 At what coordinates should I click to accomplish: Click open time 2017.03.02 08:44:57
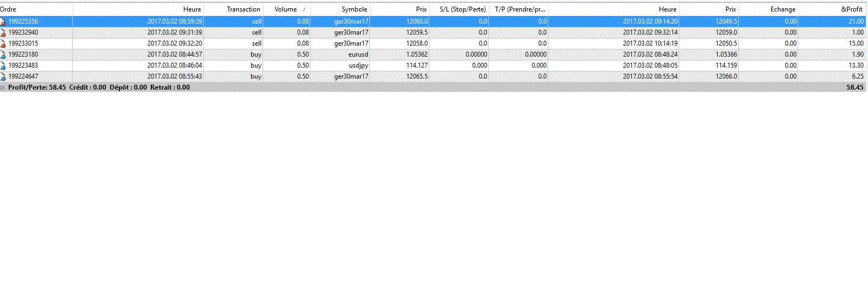174,54
